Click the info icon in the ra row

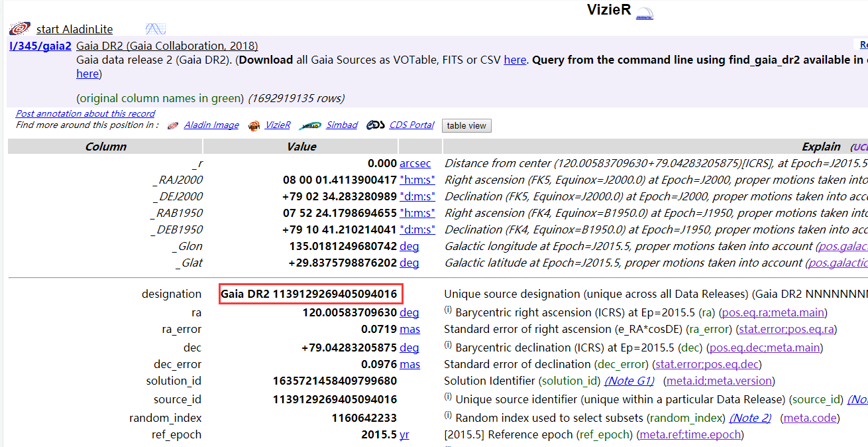tap(448, 311)
